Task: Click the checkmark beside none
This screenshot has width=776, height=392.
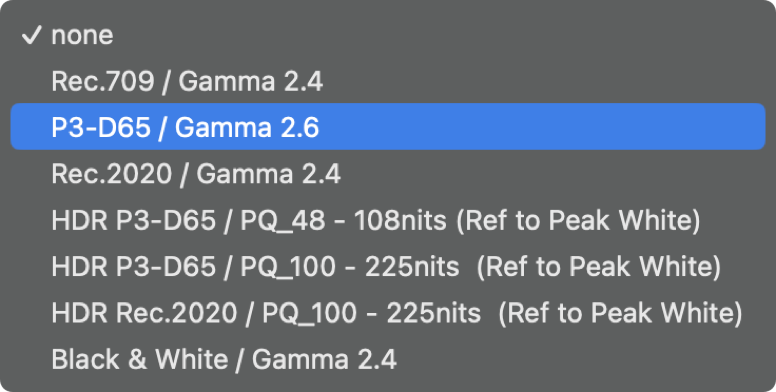Action: pyautogui.click(x=31, y=36)
